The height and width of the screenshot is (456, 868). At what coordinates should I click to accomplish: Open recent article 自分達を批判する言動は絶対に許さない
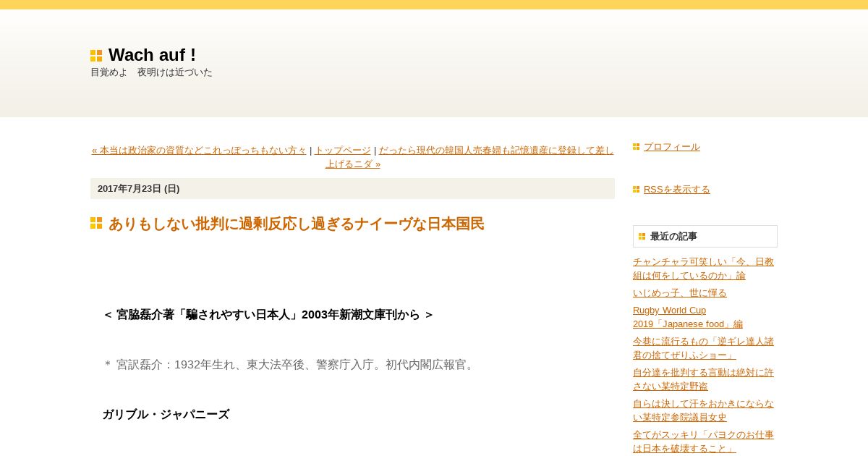coord(703,379)
